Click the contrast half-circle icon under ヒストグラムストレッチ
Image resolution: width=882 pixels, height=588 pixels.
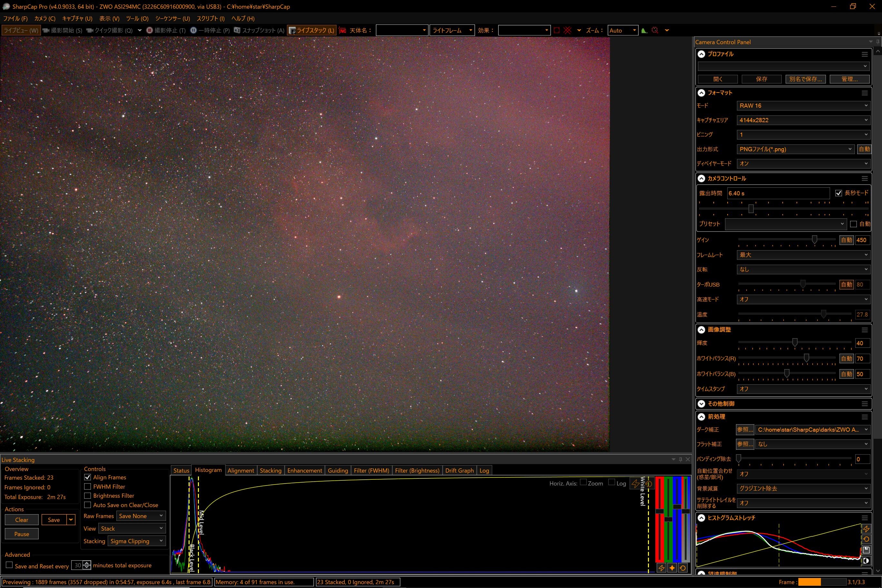click(866, 561)
